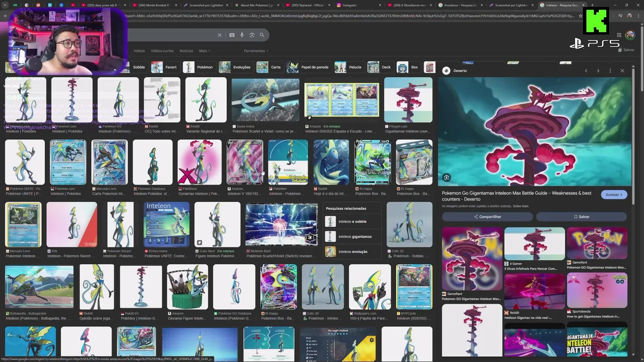Open the IGN Inteleon Pokemon Sword thumbnail
Screen dimensions: 644x362
tap(72, 225)
